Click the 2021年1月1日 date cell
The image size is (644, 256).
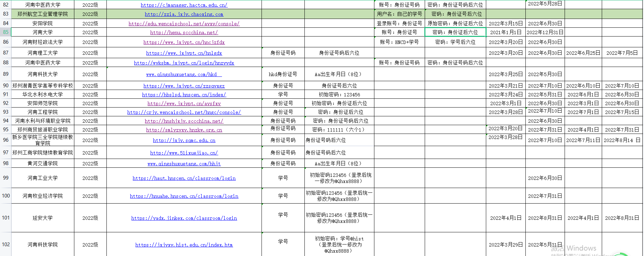506,32
